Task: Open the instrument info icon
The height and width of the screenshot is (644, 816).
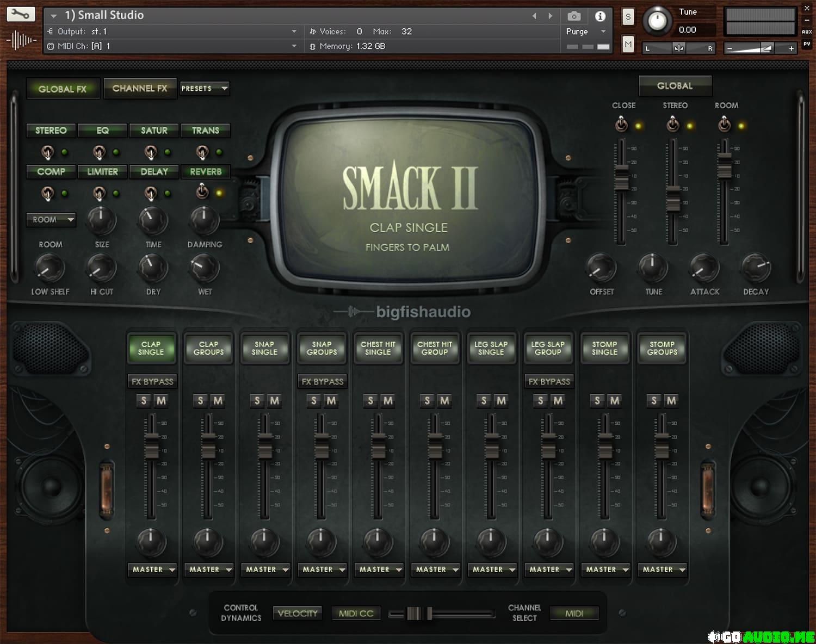Action: (600, 16)
